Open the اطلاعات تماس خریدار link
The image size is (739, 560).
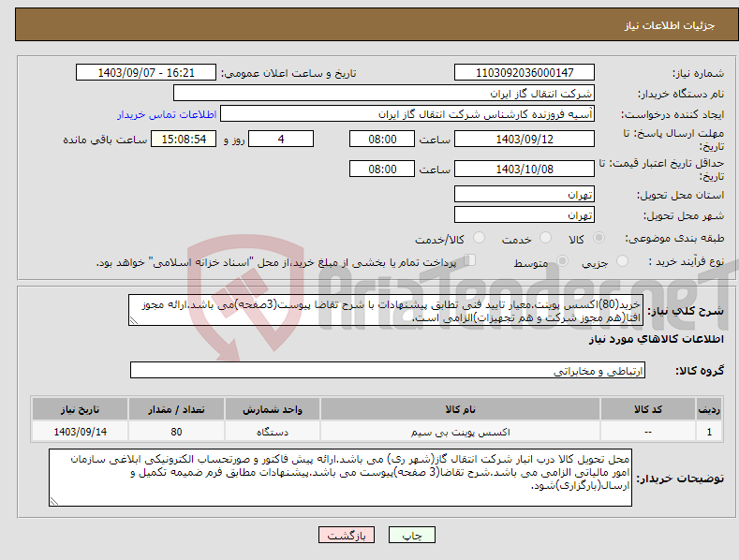pos(167,114)
